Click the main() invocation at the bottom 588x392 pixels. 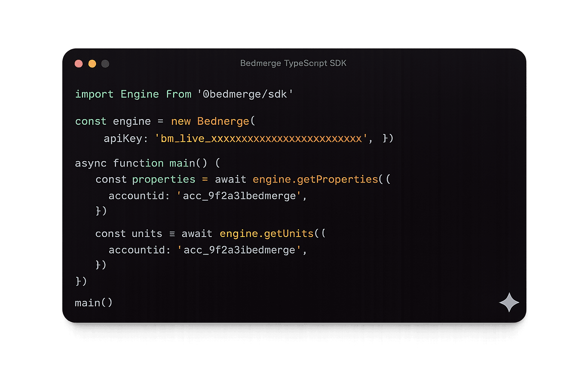coord(93,303)
